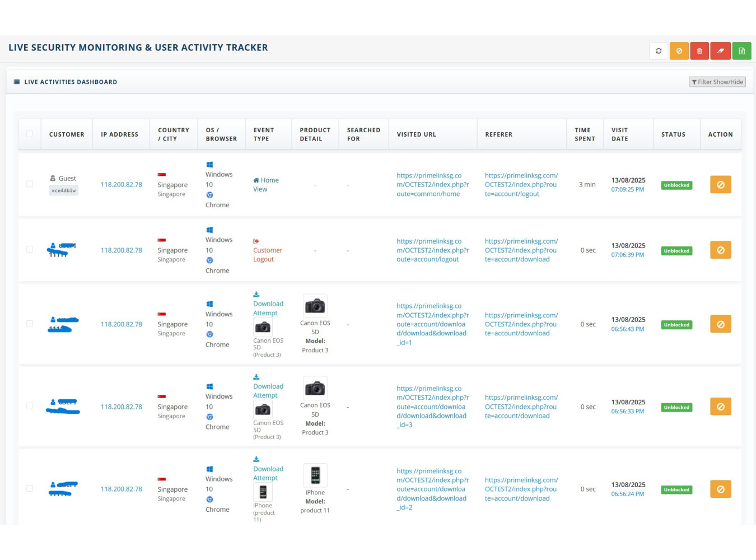Click the green Unblocked badge in Guest row
This screenshot has height=560, width=756.
(676, 185)
